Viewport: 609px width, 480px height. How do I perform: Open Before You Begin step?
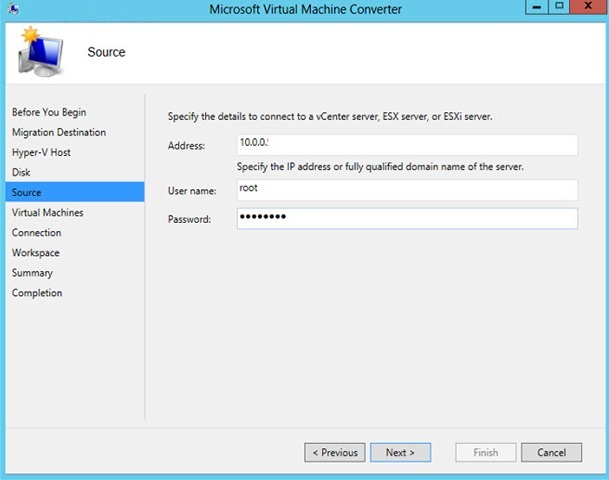click(x=49, y=112)
